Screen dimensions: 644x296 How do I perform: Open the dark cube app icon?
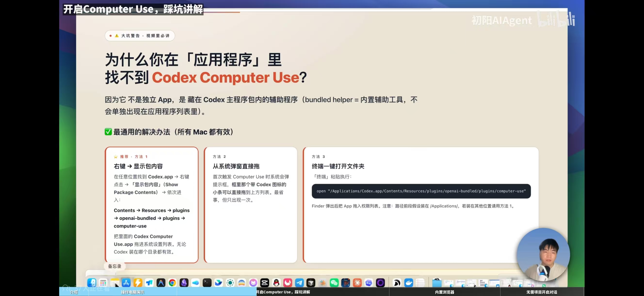311,283
